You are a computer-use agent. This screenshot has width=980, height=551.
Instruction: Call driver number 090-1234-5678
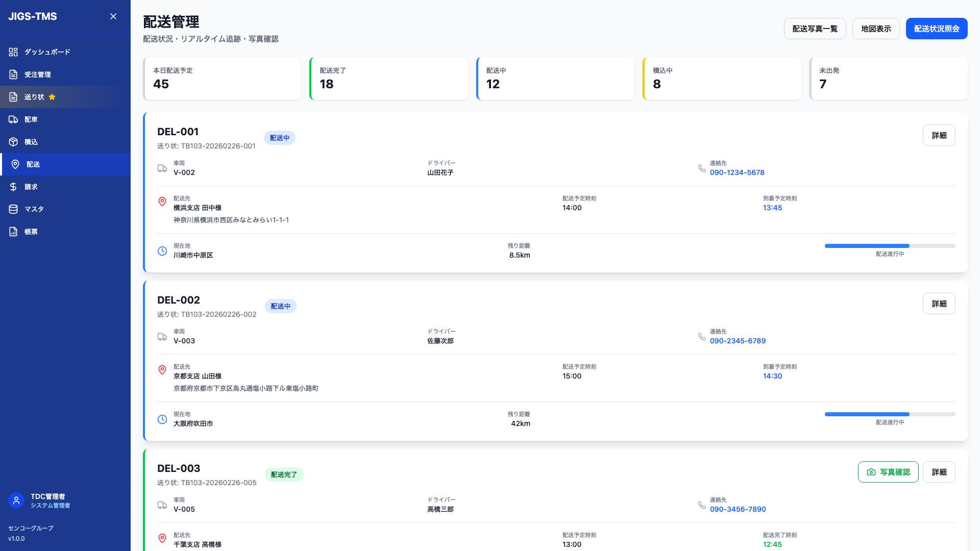point(737,172)
